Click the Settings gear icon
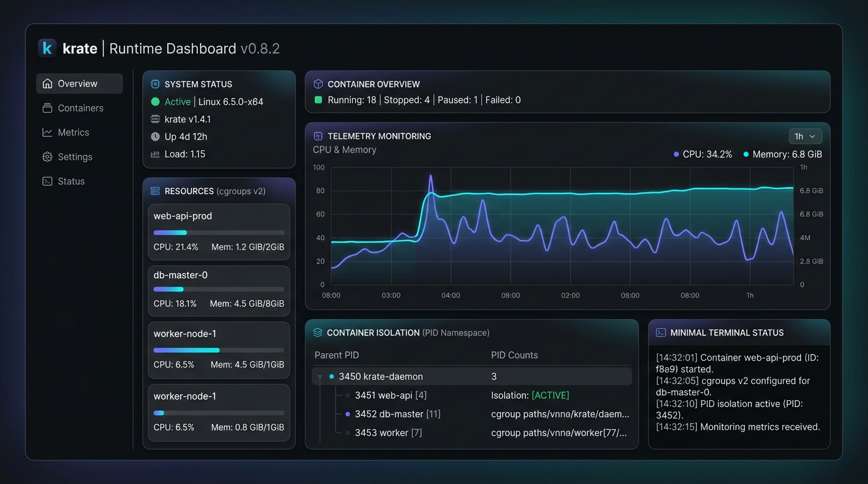 pos(47,157)
